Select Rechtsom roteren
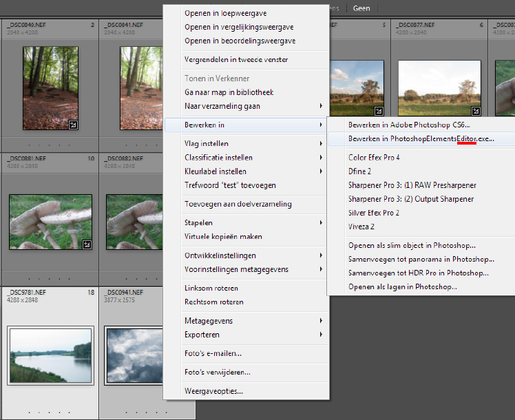Image resolution: width=515 pixels, height=420 pixels. coord(246,302)
